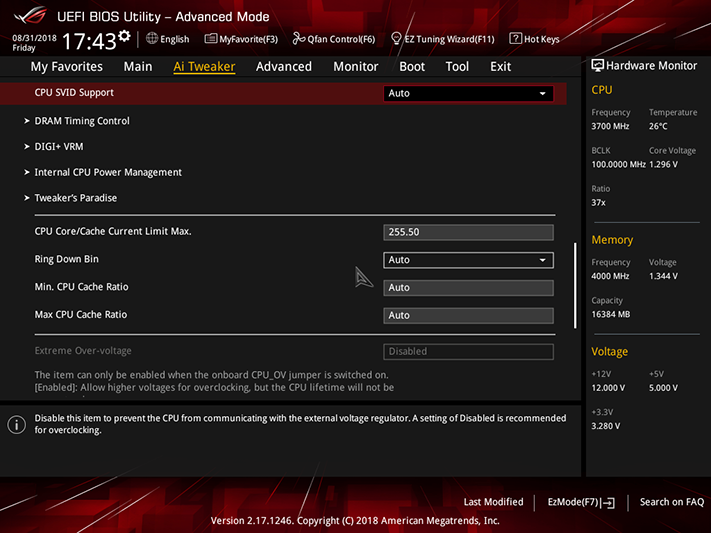Click CPU temperature value 26°C
Image resolution: width=711 pixels, height=533 pixels.
pos(658,127)
